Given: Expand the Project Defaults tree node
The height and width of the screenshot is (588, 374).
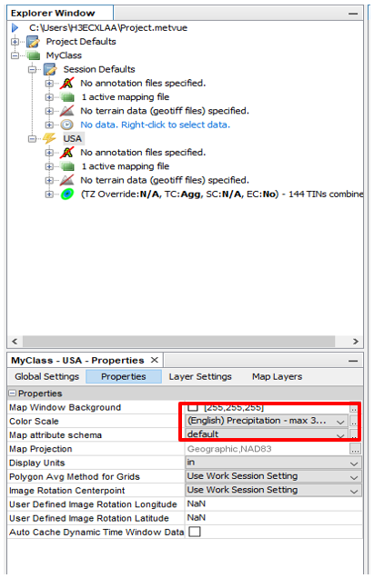Looking at the screenshot, I should [x=15, y=42].
